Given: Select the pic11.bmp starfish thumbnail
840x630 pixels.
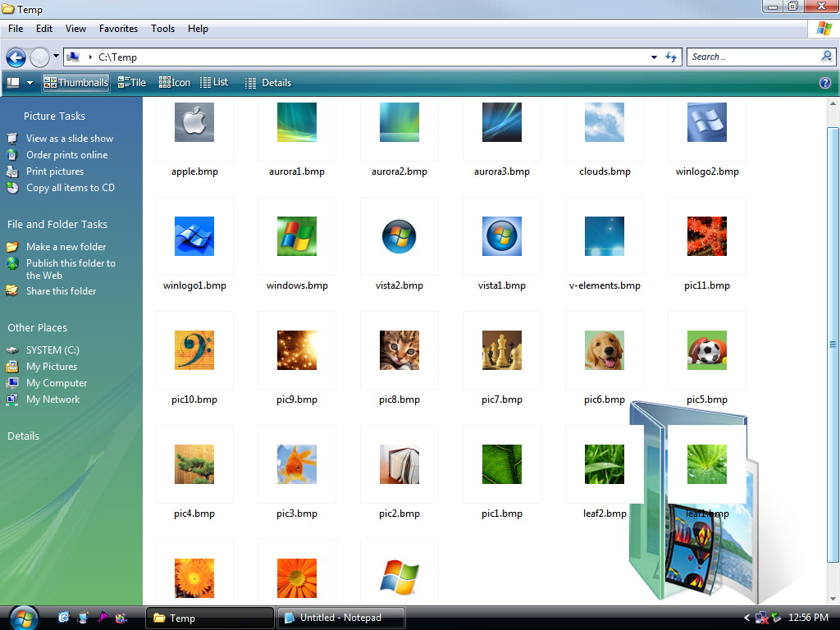Looking at the screenshot, I should (707, 236).
